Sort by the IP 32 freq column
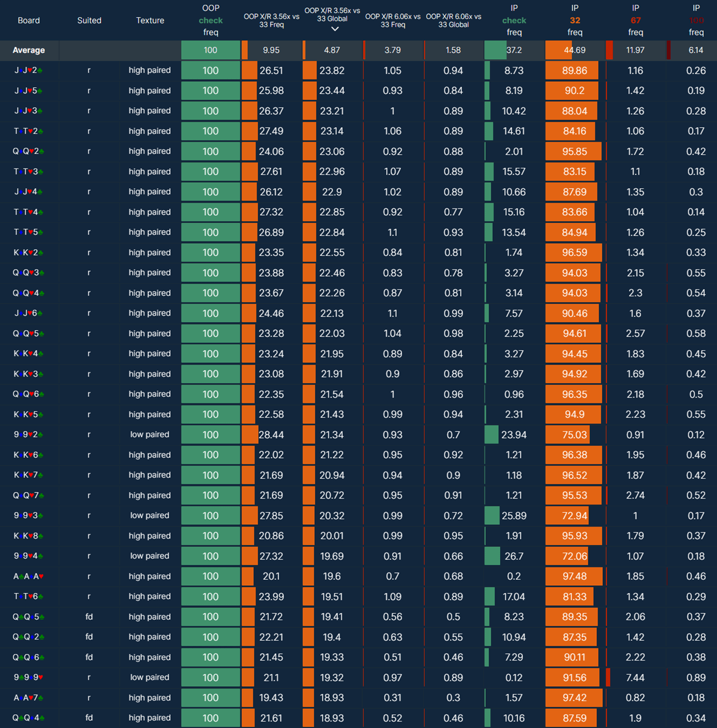This screenshot has width=717, height=728. tap(575, 20)
